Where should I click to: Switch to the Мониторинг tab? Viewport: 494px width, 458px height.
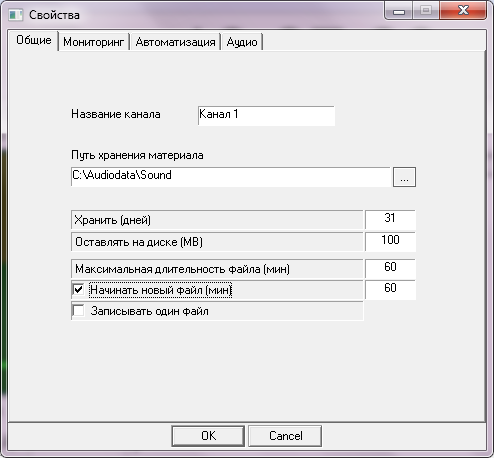[x=93, y=42]
